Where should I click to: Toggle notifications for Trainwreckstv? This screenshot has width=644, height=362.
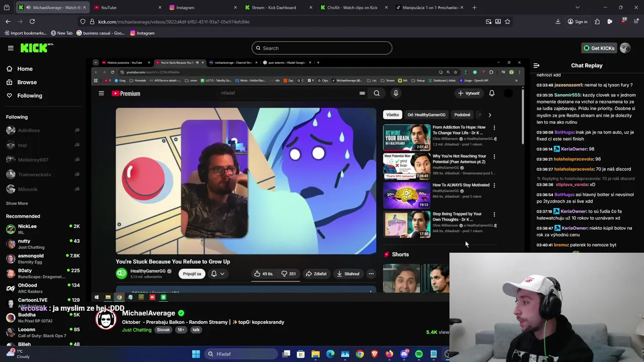tap(77, 174)
